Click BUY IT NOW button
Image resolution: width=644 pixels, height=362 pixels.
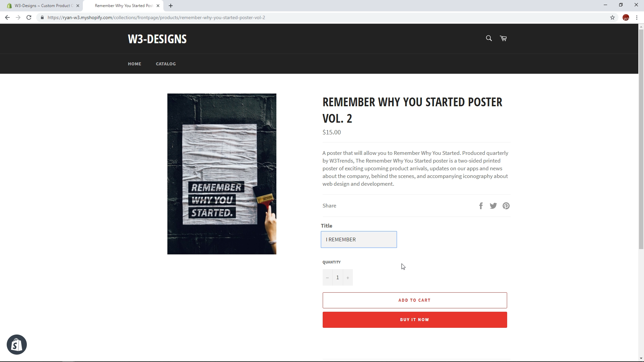415,320
